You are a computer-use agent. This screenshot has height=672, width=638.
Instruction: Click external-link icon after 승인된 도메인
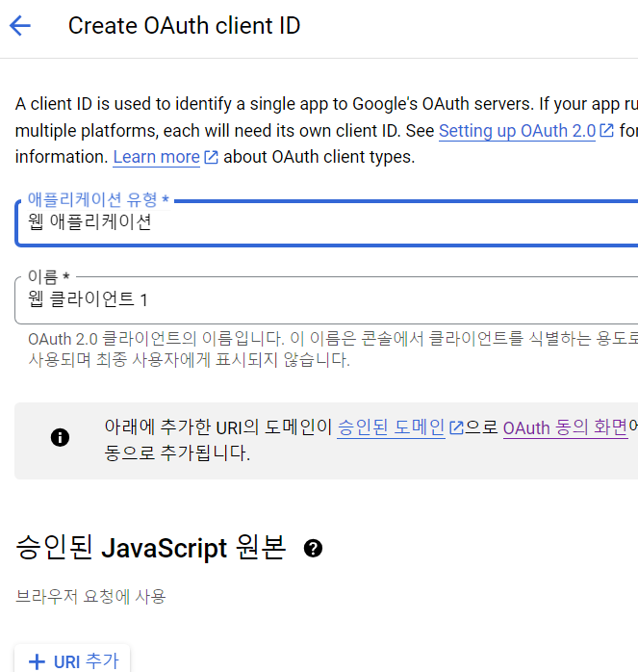click(x=456, y=427)
